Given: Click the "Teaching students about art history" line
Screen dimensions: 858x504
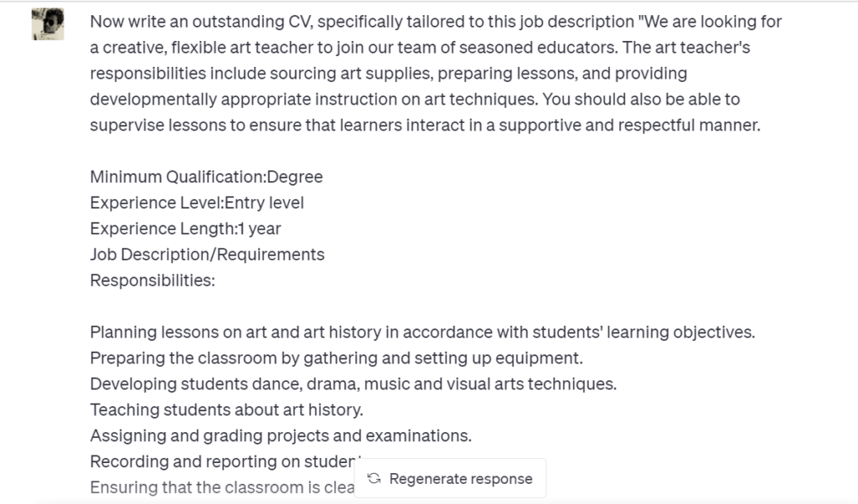Looking at the screenshot, I should tap(226, 410).
